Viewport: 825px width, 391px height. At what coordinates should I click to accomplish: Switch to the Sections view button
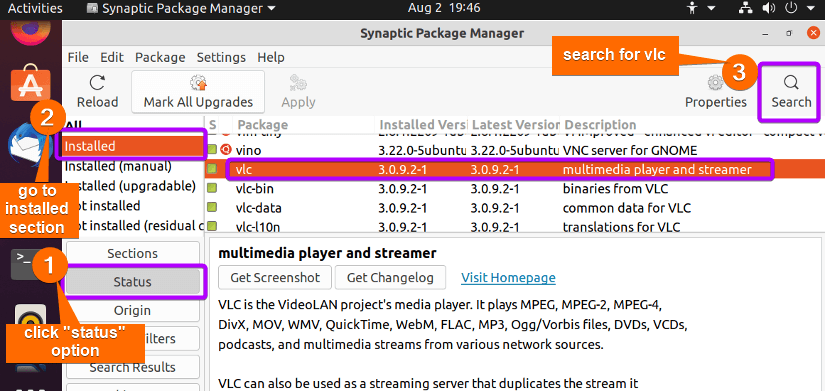133,254
